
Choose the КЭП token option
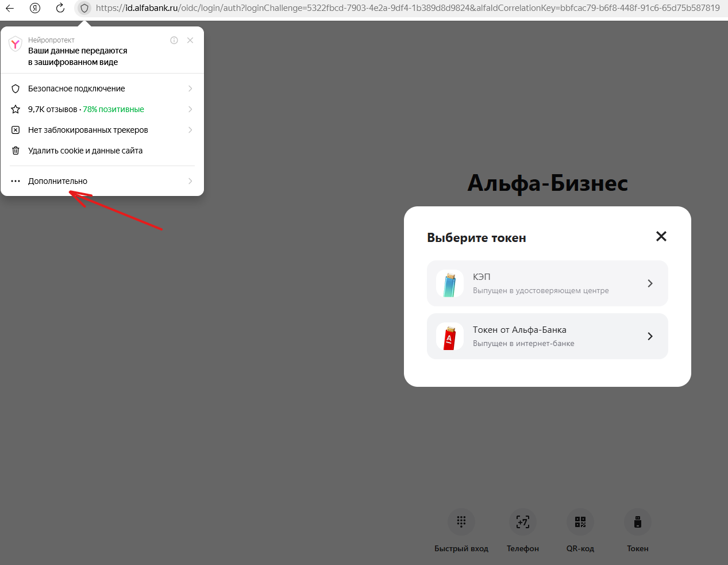point(548,283)
